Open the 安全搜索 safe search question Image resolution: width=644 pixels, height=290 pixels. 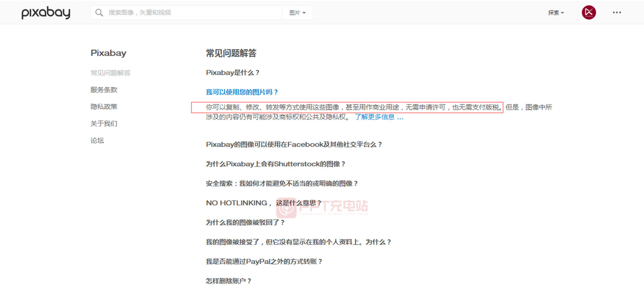point(282,184)
